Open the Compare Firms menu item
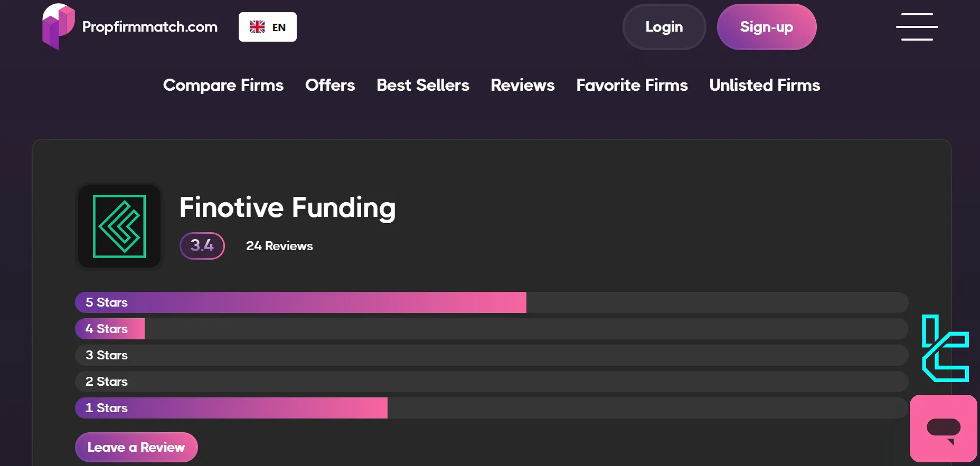 223,85
